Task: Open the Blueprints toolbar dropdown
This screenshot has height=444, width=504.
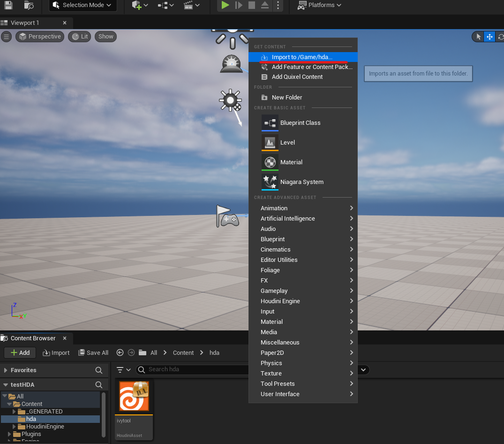Action: click(165, 5)
